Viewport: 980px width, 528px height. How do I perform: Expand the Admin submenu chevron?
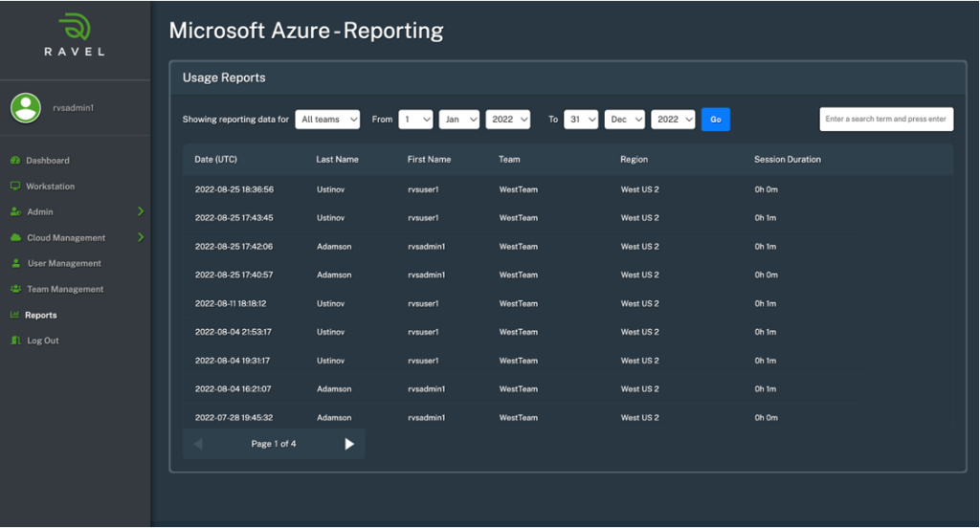pyautogui.click(x=141, y=211)
